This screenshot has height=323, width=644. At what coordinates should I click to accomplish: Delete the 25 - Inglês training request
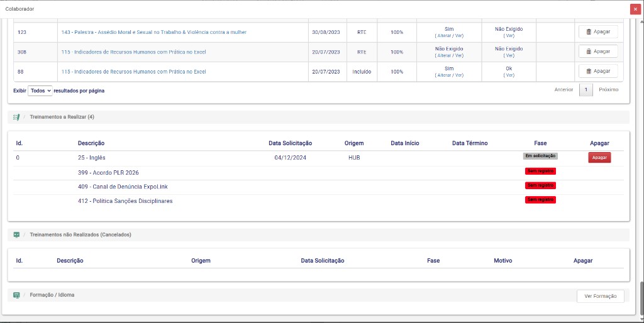tap(599, 158)
